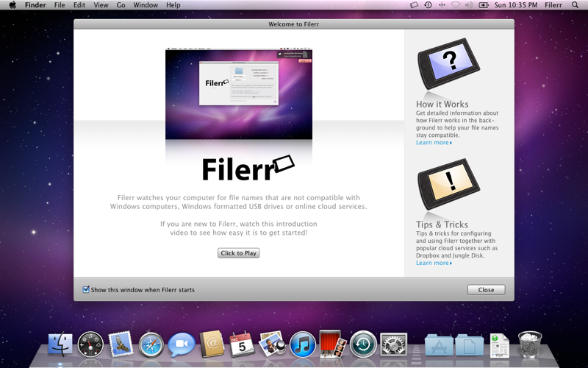Viewport: 588px width, 368px height.
Task: Follow Learn more under How it Works
Action: tap(434, 142)
